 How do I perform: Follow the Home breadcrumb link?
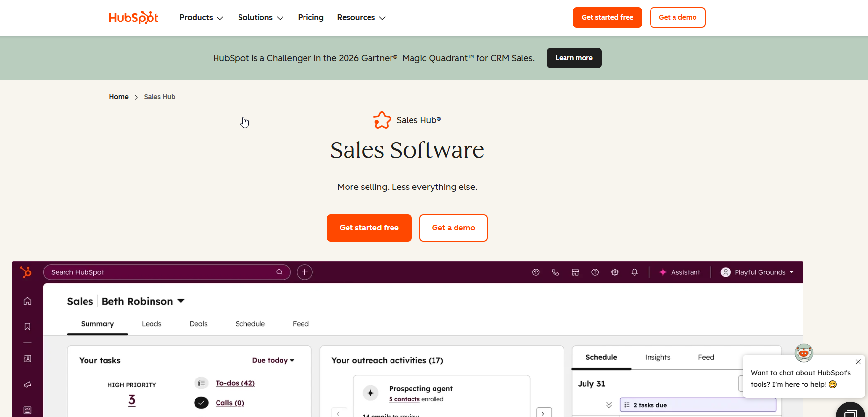coord(119,97)
